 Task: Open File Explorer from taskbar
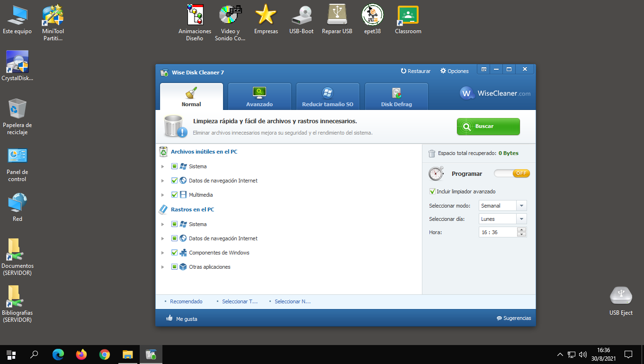pyautogui.click(x=128, y=355)
